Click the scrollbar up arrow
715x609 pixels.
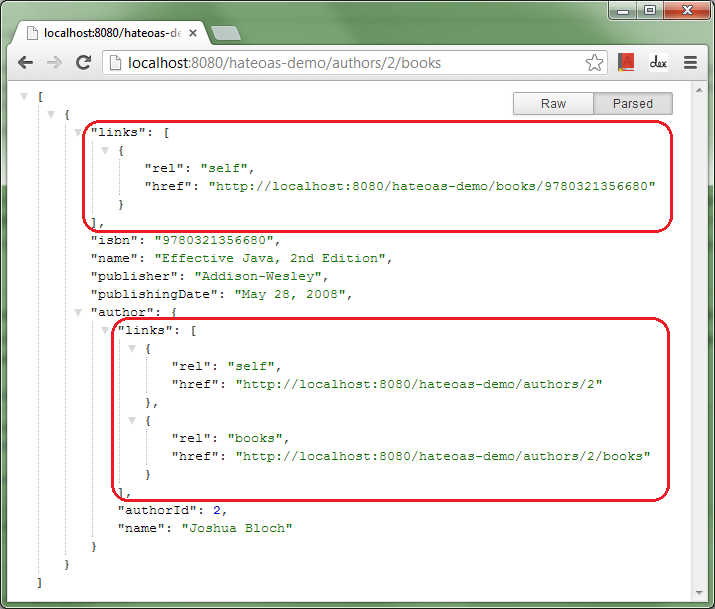point(699,90)
